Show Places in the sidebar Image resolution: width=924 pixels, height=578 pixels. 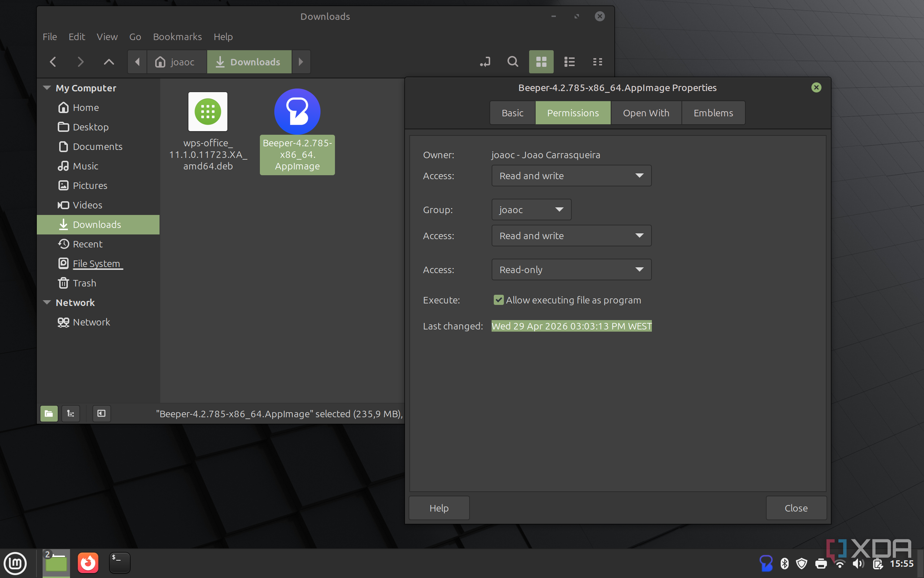click(x=49, y=413)
